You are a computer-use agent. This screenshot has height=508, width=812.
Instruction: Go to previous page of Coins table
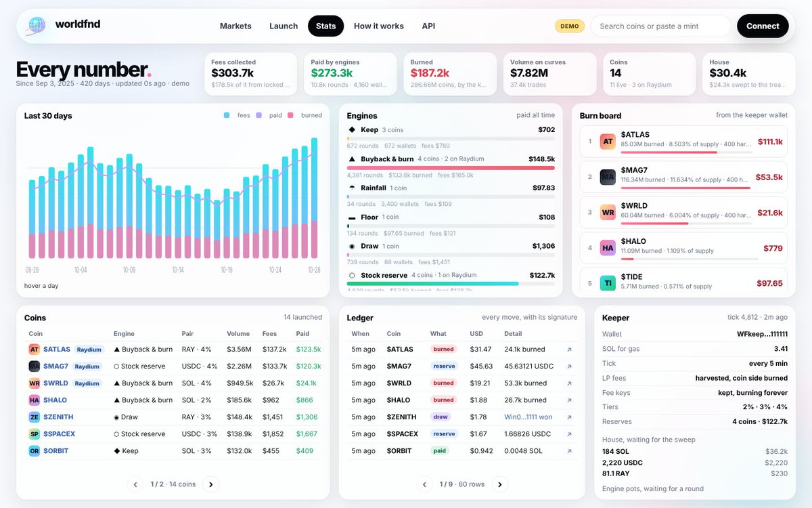coord(135,484)
